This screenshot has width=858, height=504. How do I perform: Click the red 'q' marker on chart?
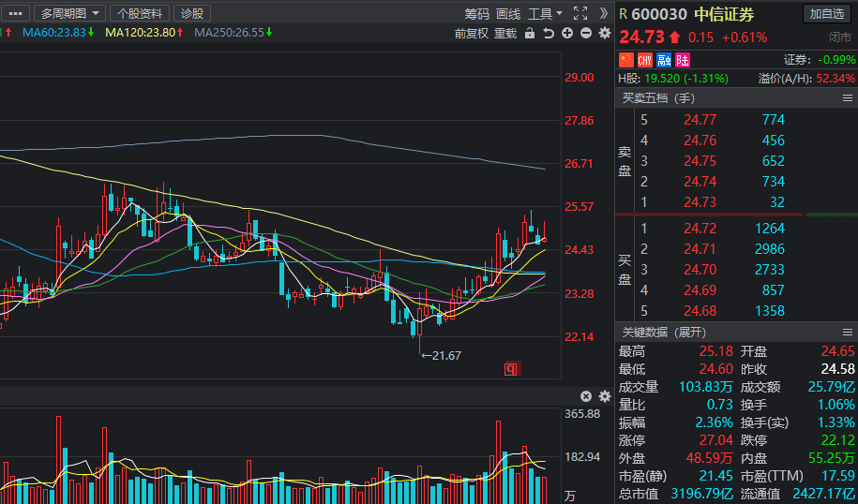coord(512,368)
